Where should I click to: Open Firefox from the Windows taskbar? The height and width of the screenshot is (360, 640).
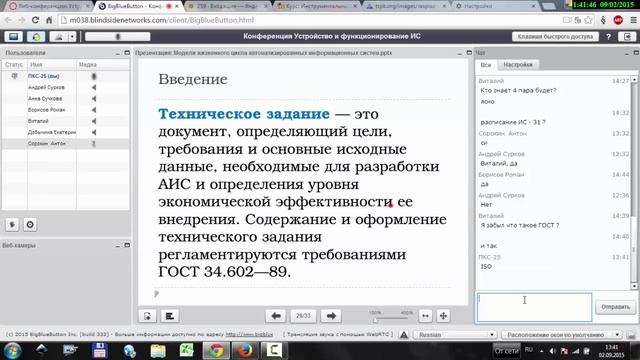coord(245,350)
